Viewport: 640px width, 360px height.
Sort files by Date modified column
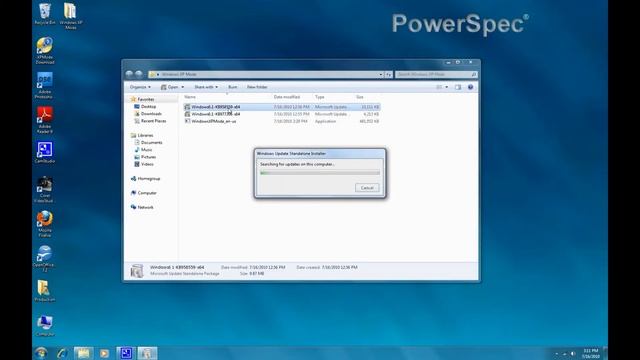point(287,97)
